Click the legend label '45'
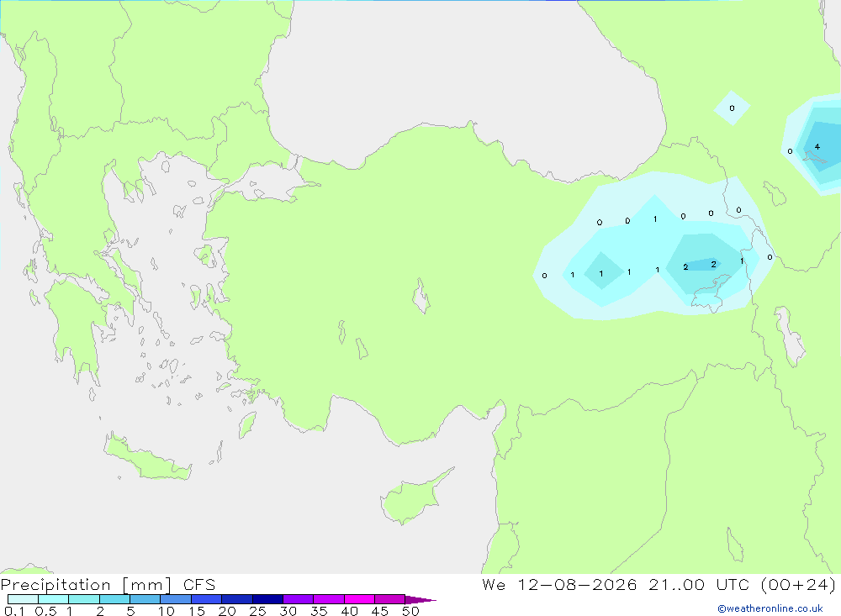Viewport: 841px width, 616px height. pos(380,611)
